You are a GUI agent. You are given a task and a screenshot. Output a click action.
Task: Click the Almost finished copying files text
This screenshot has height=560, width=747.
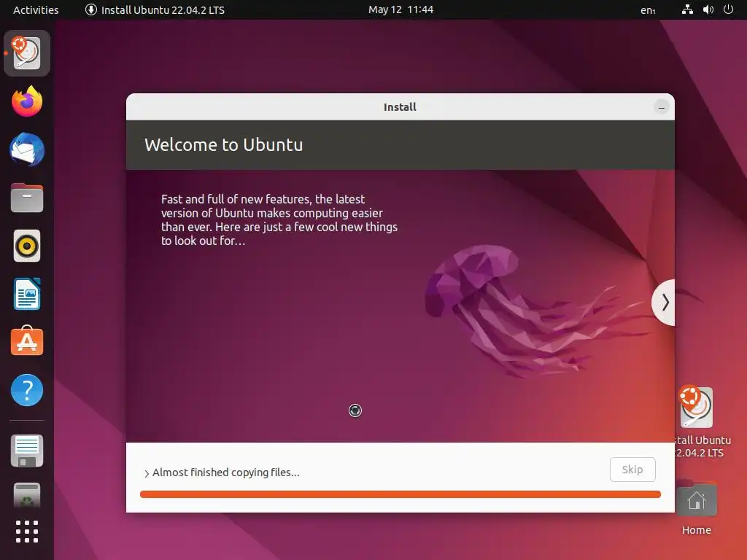[x=226, y=472]
